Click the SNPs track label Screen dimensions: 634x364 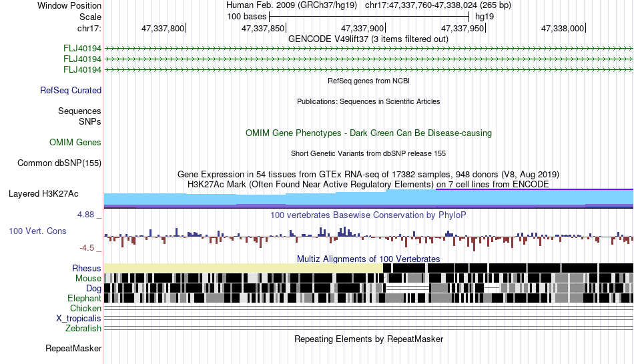click(x=90, y=121)
